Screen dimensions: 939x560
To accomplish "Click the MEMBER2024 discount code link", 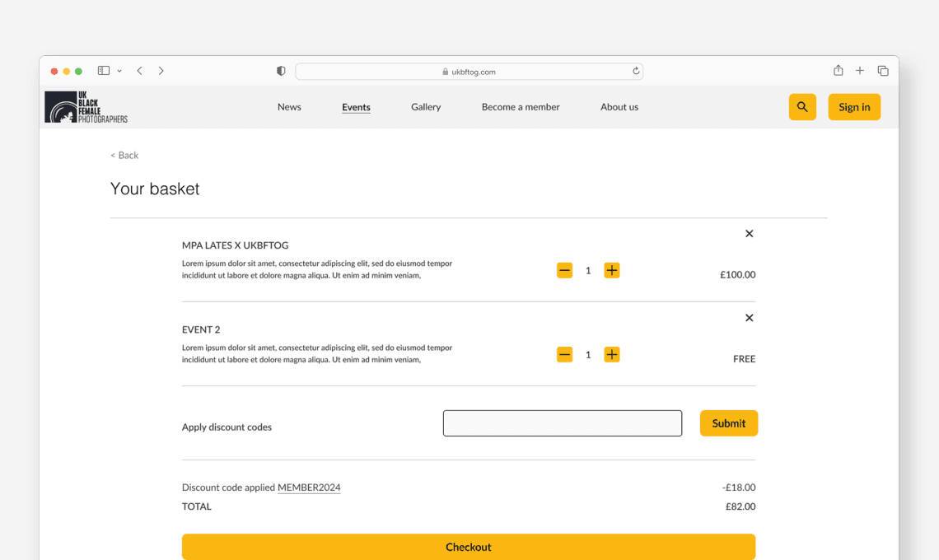I will 309,488.
